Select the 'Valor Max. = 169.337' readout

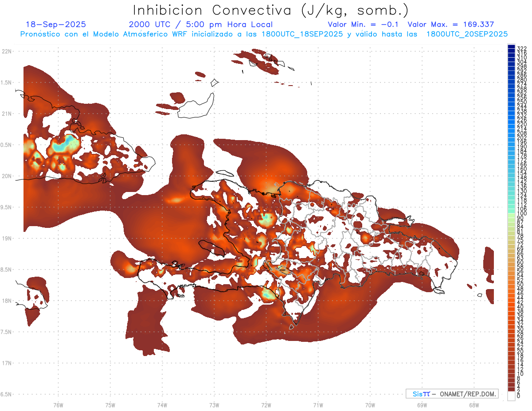point(450,24)
